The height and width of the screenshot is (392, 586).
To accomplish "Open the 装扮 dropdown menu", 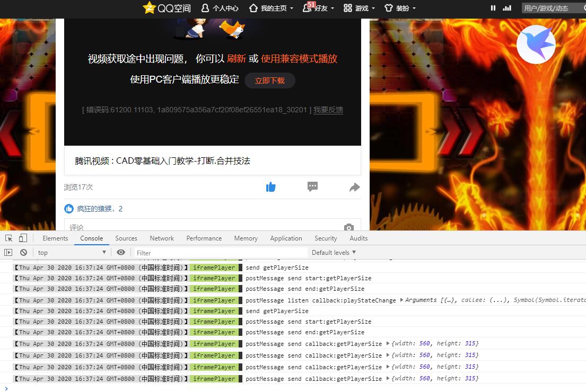I will pyautogui.click(x=400, y=8).
